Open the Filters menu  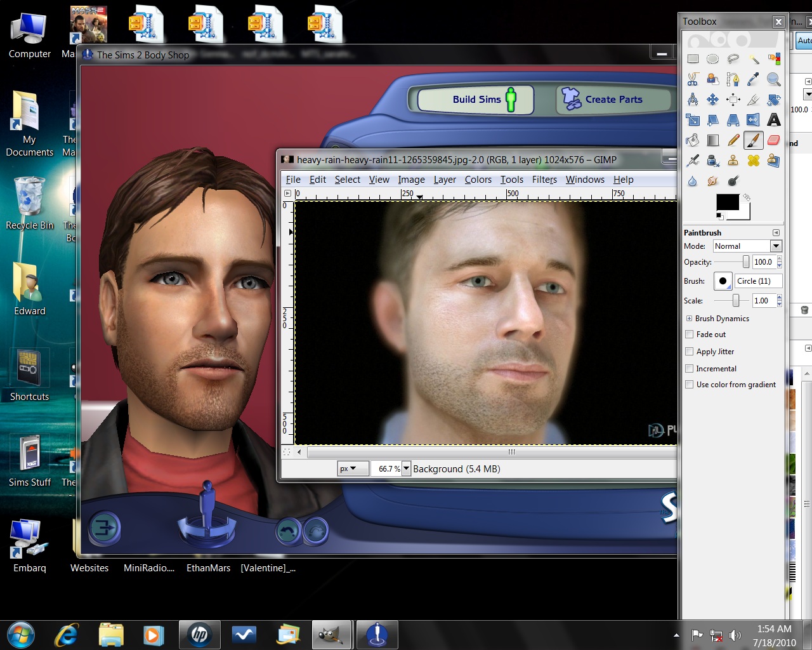(x=544, y=180)
